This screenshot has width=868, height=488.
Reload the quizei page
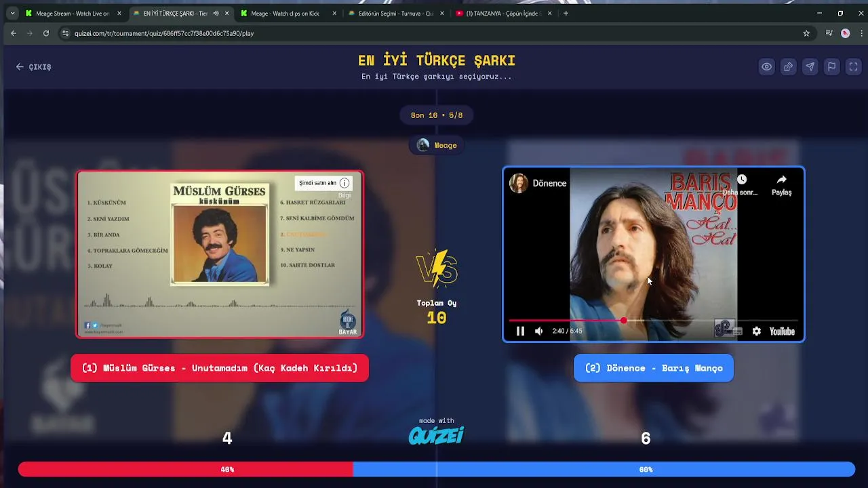coord(46,33)
